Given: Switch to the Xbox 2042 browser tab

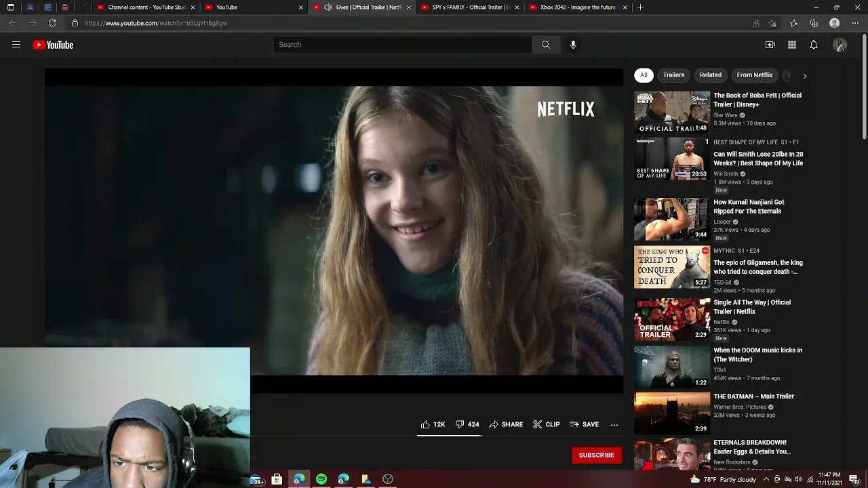Looking at the screenshot, I should pos(577,7).
